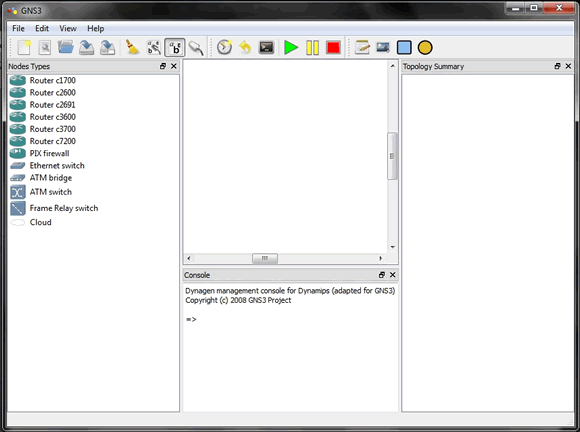Image resolution: width=580 pixels, height=432 pixels.
Task: Start all devices with green play button
Action: pos(291,48)
